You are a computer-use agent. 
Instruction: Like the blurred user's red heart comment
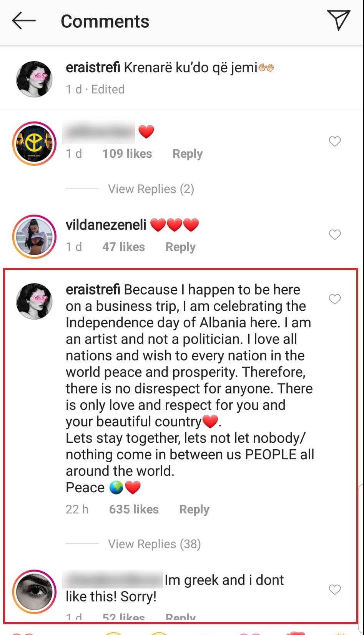coord(335,142)
